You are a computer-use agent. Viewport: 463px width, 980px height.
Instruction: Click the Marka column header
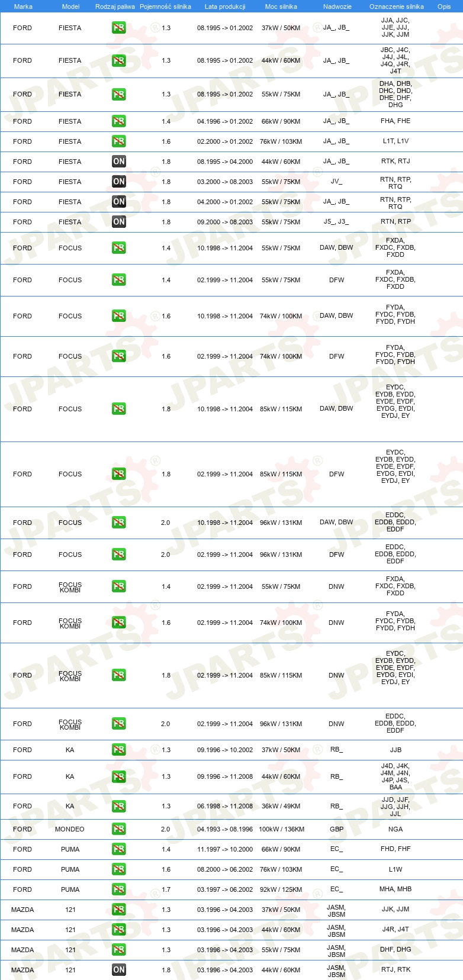(x=23, y=7)
